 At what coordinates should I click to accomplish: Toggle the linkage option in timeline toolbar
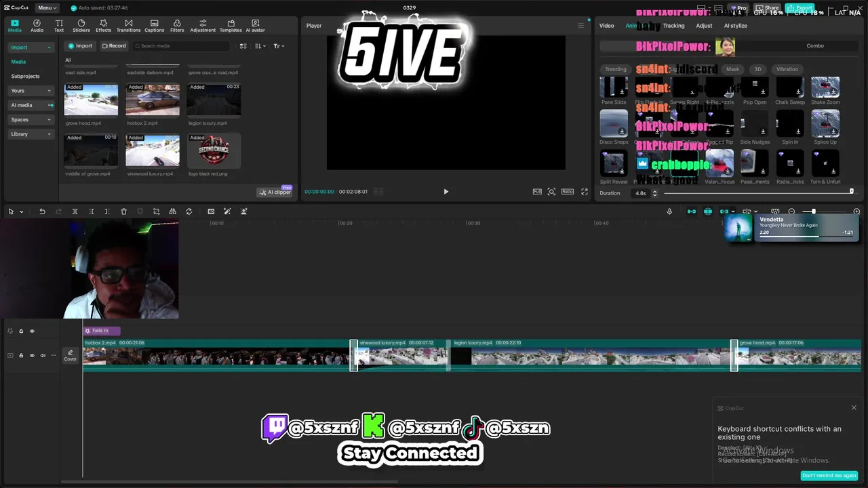[724, 211]
